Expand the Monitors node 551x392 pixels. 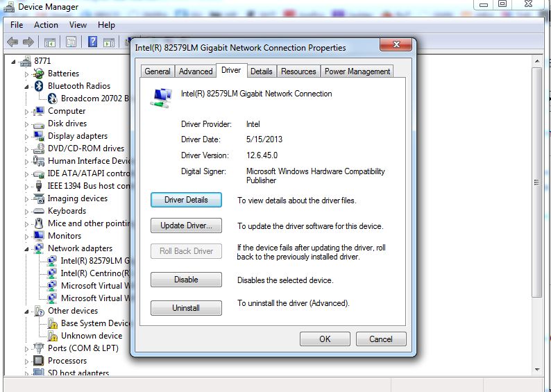pyautogui.click(x=26, y=237)
